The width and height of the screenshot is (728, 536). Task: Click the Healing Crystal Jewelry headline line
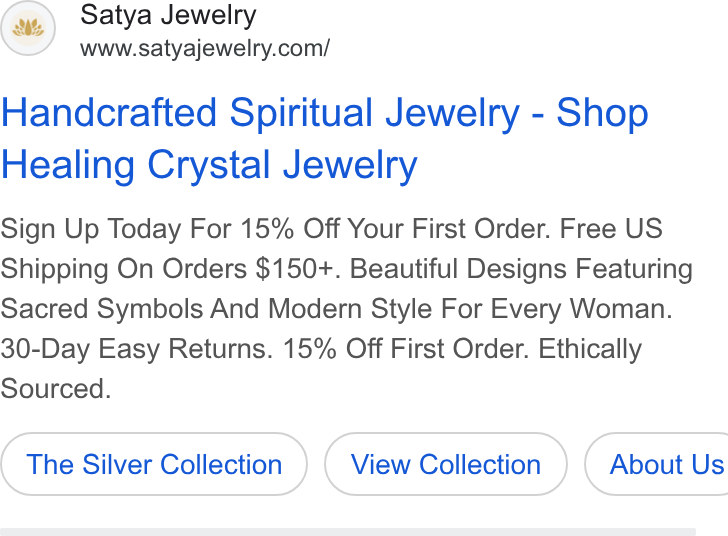click(209, 165)
